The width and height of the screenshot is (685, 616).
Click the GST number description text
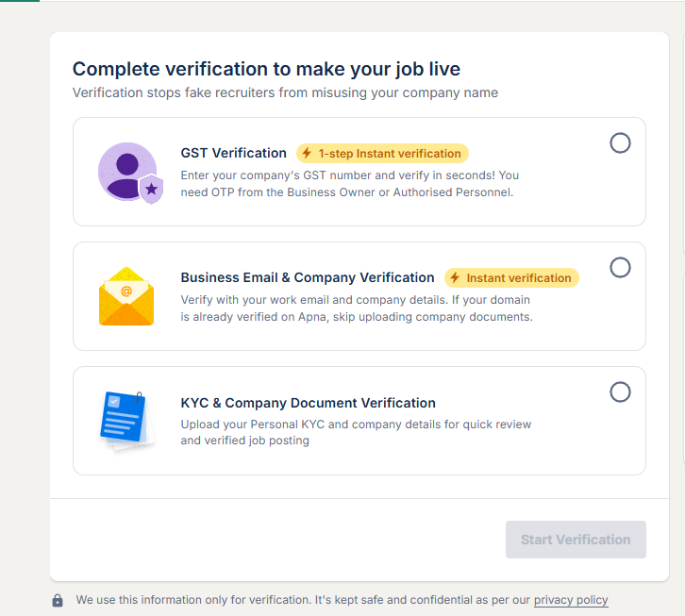click(350, 184)
